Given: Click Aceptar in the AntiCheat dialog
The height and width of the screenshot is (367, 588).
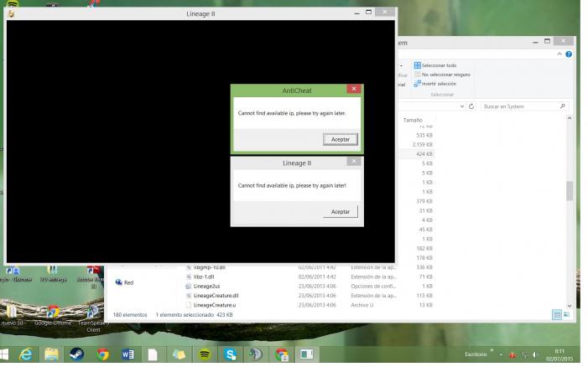Looking at the screenshot, I should [340, 139].
